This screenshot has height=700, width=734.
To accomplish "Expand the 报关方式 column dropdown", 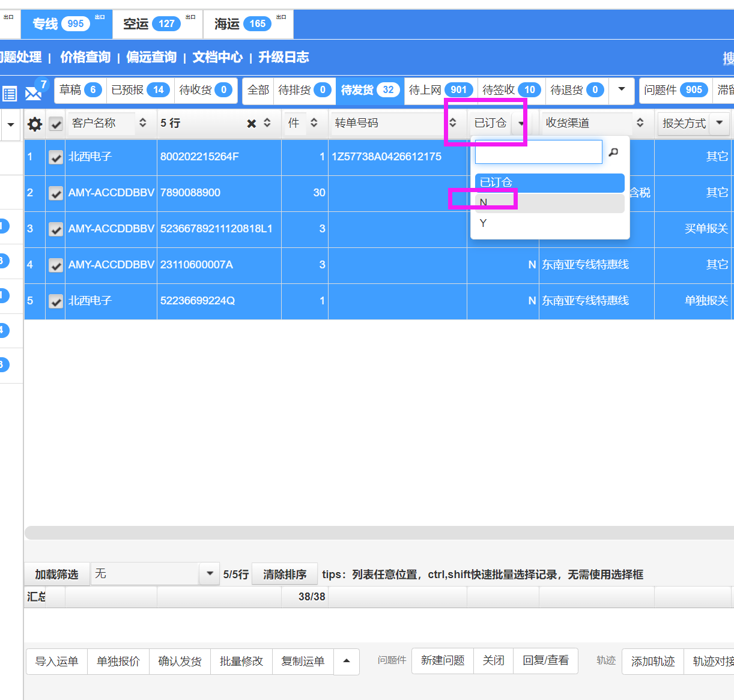I will coord(719,123).
